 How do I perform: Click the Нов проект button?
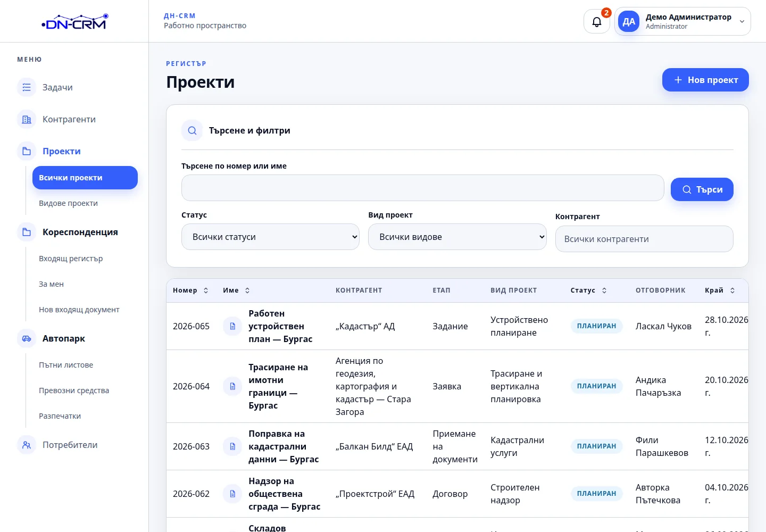[x=705, y=80]
